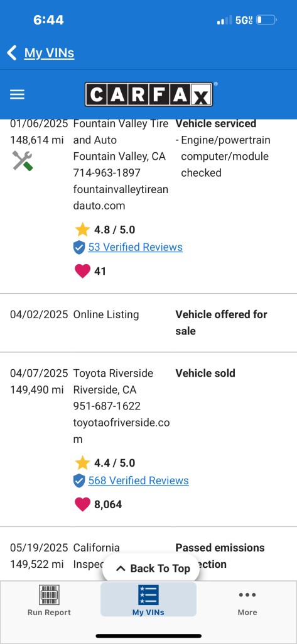Tap the 04/02/2025 Online Listing record
Screen dimensions: 297x644
coord(148,323)
